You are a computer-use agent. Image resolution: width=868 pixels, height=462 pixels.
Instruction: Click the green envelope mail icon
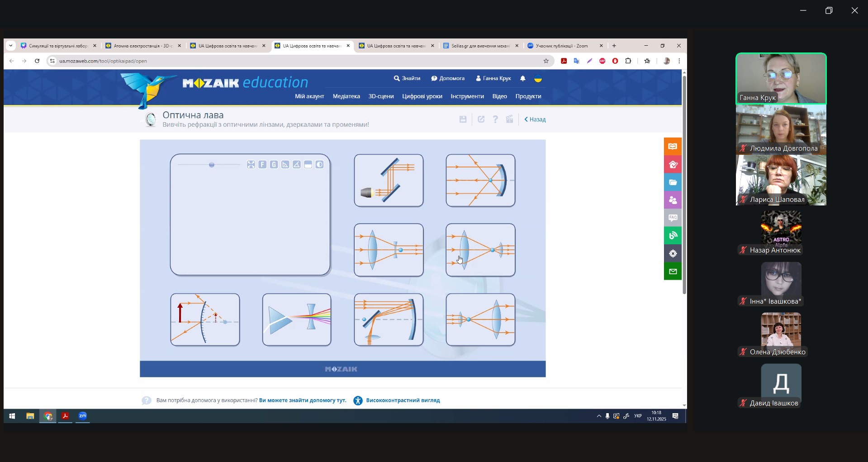[x=673, y=271]
